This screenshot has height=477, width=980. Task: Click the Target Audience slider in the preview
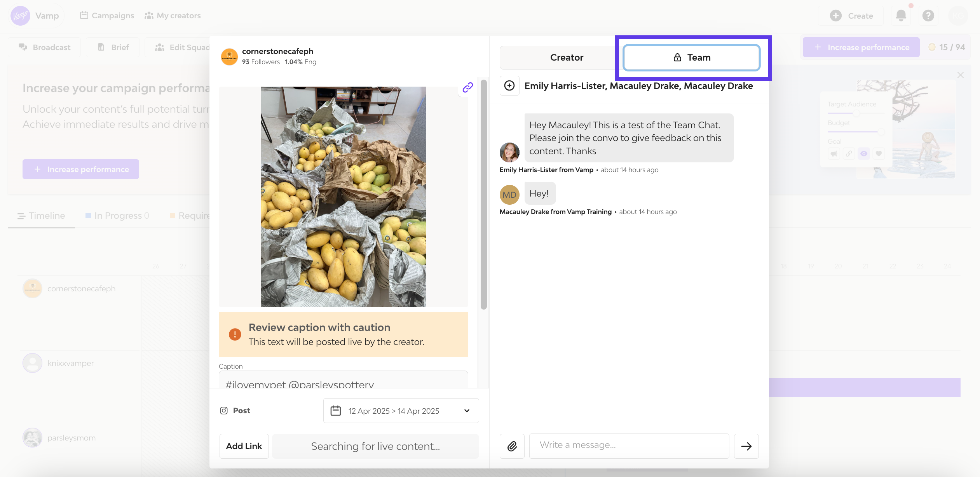pos(856,113)
